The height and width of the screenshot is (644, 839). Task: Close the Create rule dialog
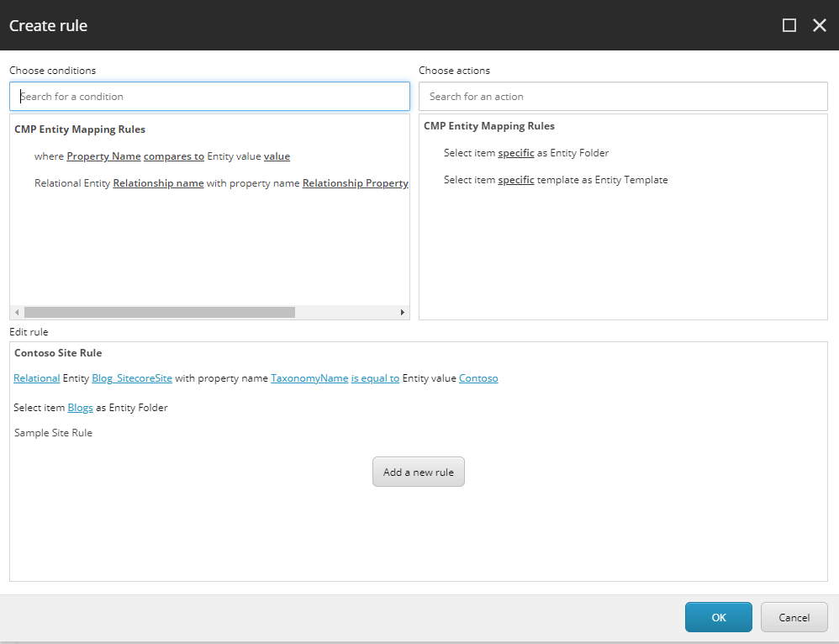(x=820, y=25)
